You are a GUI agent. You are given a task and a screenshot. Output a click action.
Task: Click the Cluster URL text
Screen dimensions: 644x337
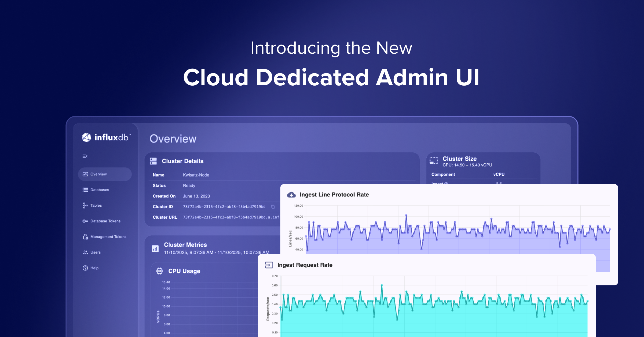231,217
